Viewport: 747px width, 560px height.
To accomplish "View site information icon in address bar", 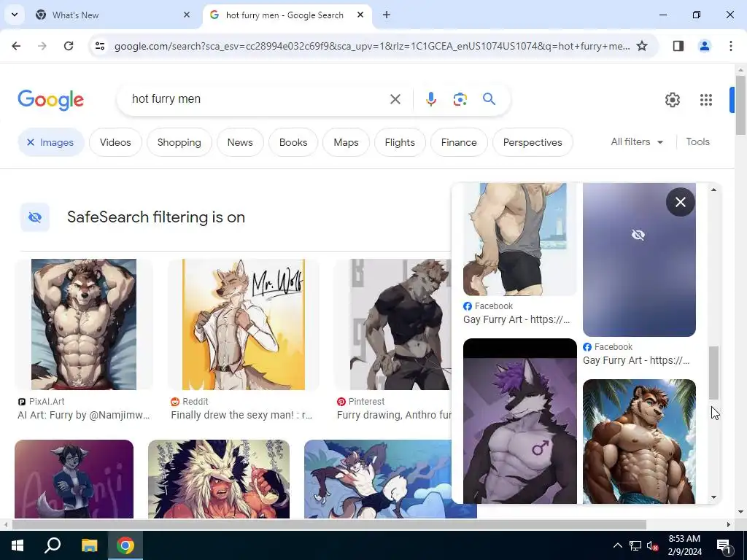I will tap(99, 46).
